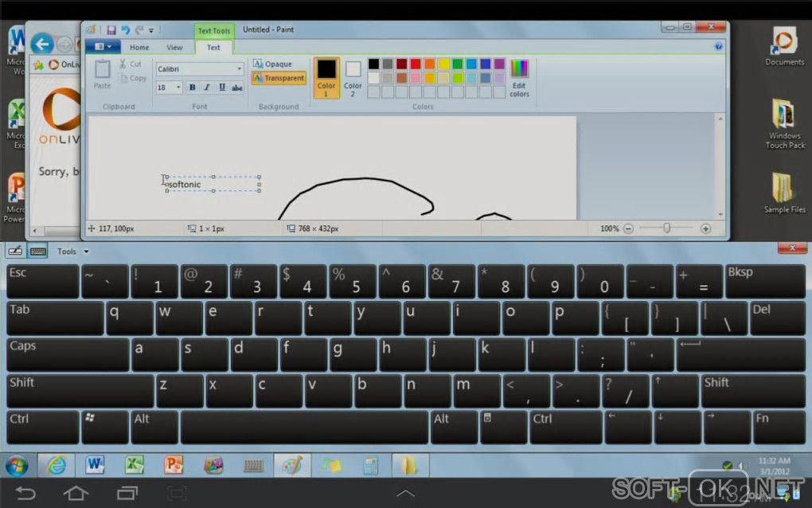Pick the orange color swatch
The image size is (812, 508).
pyautogui.click(x=429, y=64)
